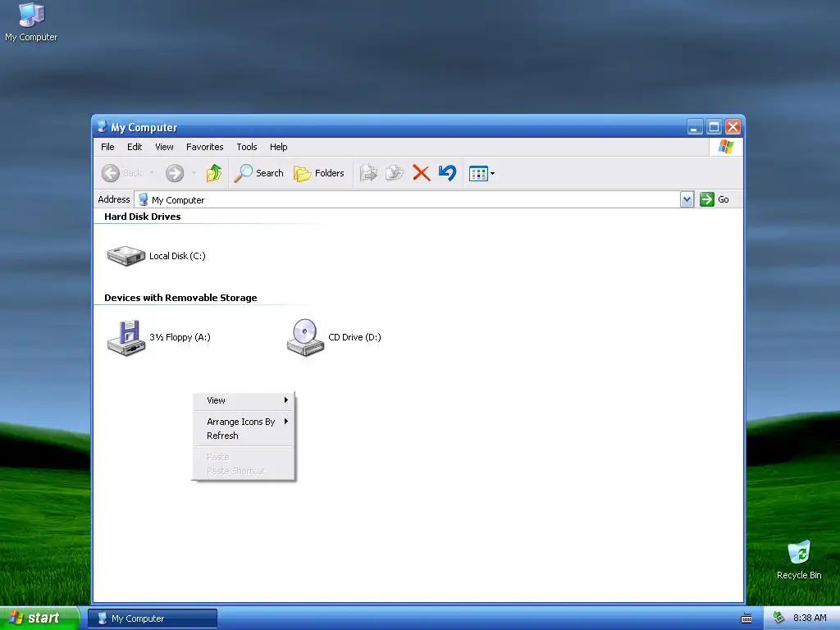840x630 pixels.
Task: Open the Favorites menu
Action: pos(204,147)
